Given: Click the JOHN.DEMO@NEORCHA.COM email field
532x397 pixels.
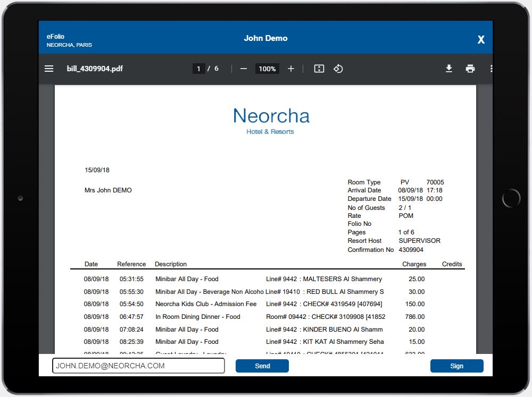Looking at the screenshot, I should pyautogui.click(x=138, y=366).
